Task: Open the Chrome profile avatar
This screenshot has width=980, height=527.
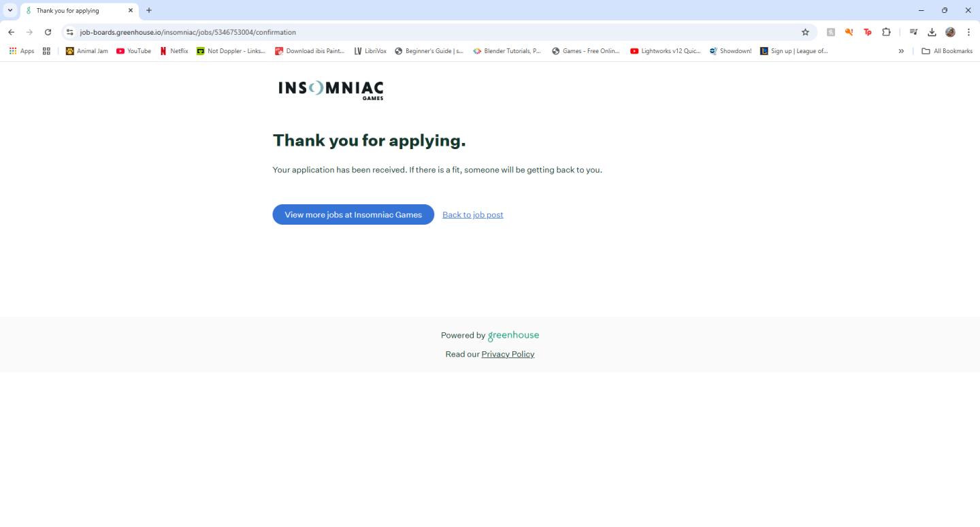Action: [x=951, y=32]
